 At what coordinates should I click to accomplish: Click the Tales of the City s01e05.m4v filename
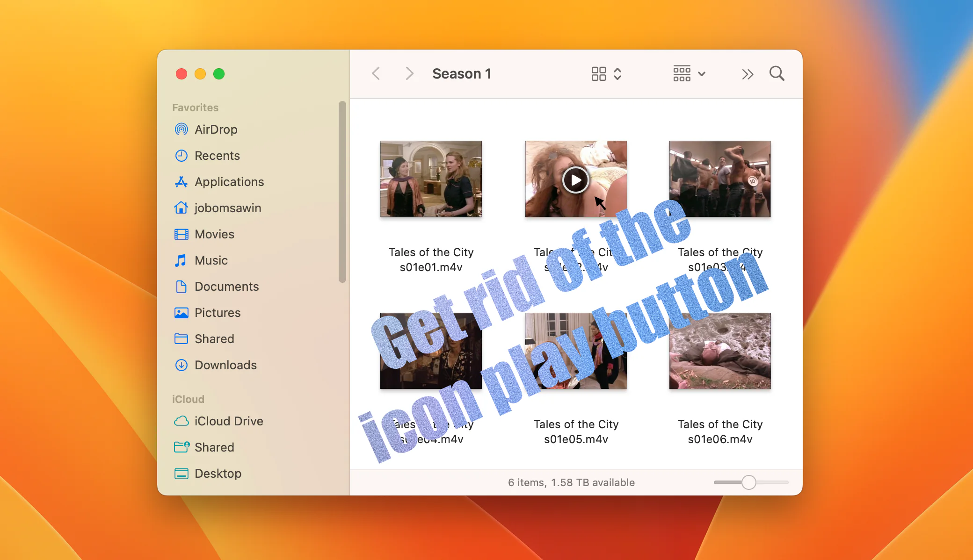pyautogui.click(x=576, y=432)
